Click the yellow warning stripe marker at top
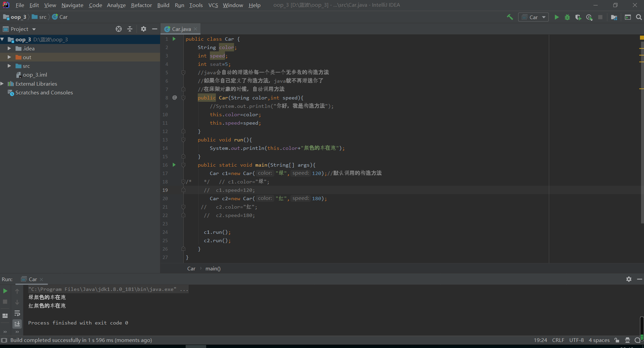 (642, 38)
